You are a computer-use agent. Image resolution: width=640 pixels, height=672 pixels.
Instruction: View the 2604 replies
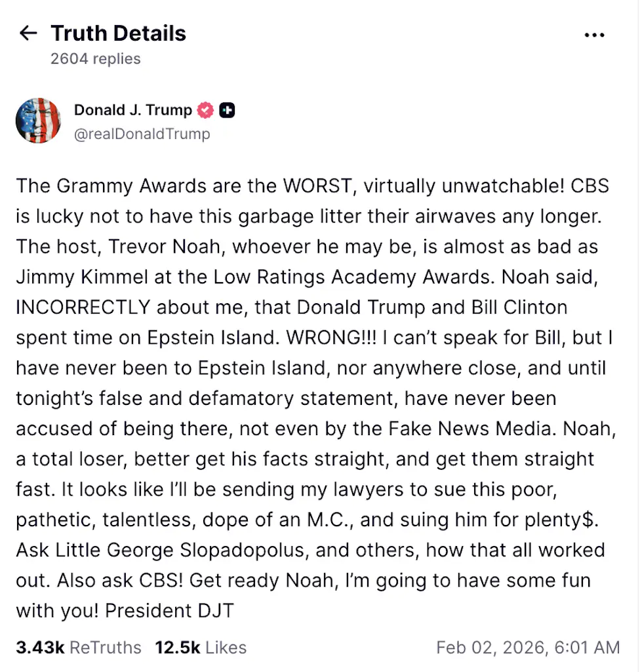coord(96,59)
